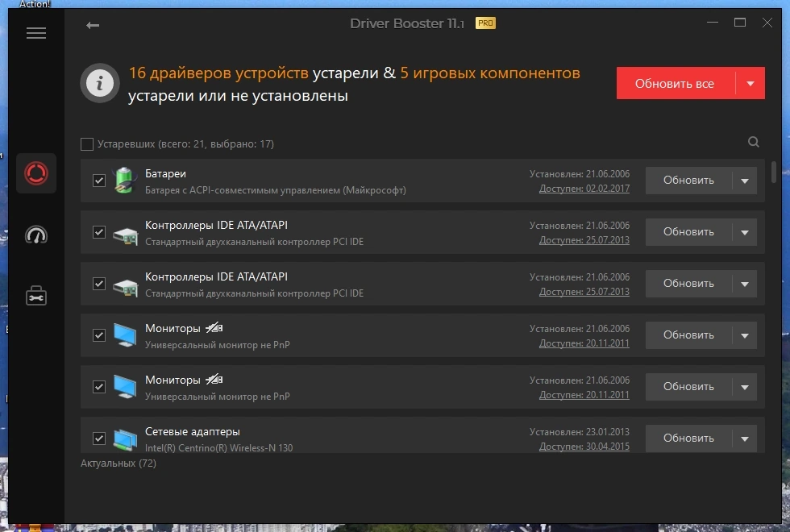Open the second Мониторы row dropdown arrow
The image size is (790, 532).
pyautogui.click(x=745, y=387)
